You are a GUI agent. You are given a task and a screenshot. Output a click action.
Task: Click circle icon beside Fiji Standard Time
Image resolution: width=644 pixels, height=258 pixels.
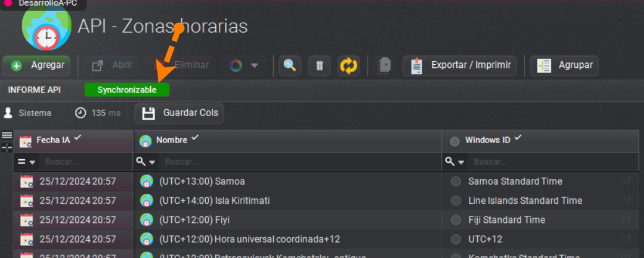(x=455, y=220)
